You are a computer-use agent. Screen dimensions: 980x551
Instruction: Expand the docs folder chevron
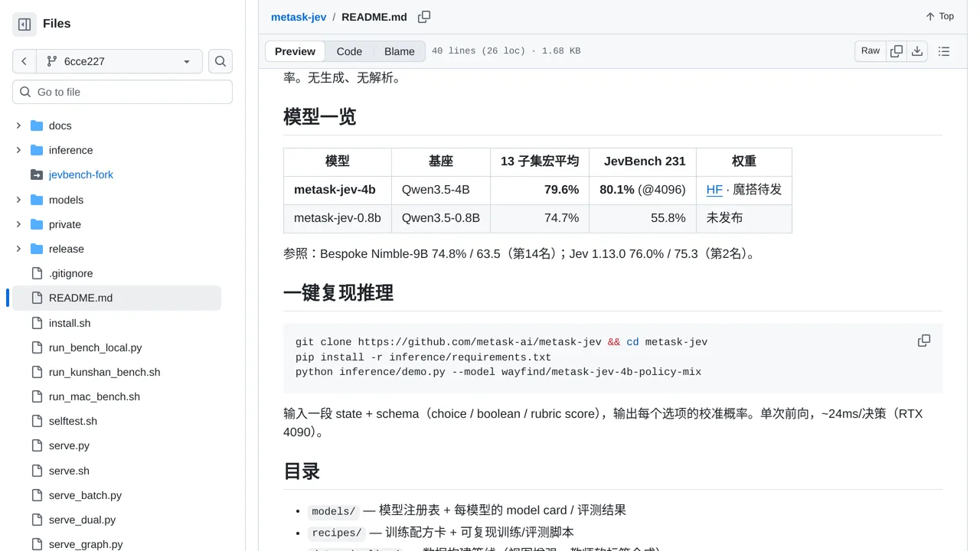pos(18,126)
